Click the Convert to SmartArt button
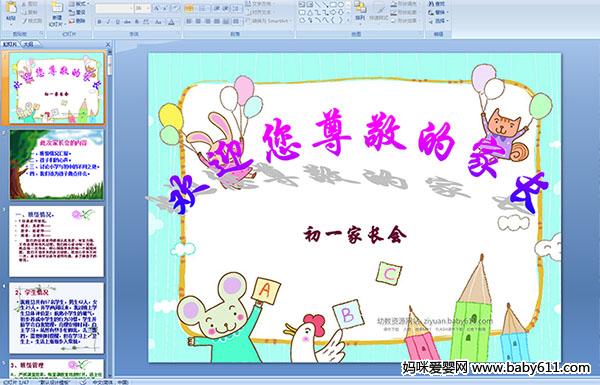 point(269,21)
